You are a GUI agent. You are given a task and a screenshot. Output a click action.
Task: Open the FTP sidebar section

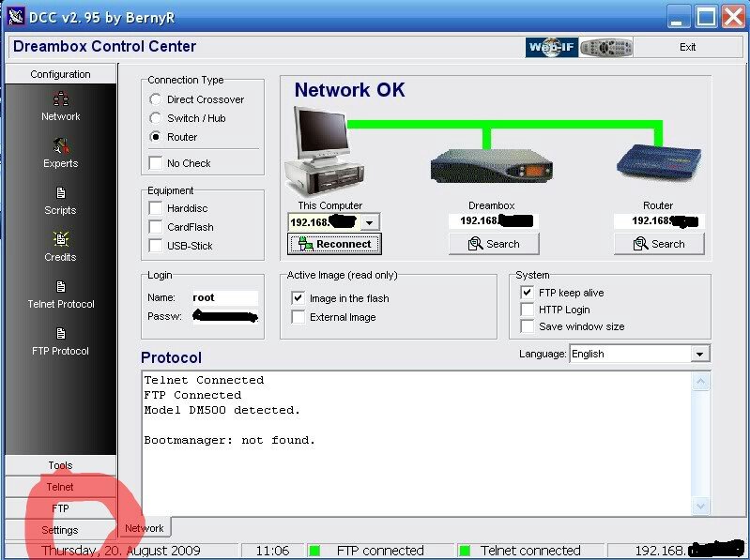[60, 508]
